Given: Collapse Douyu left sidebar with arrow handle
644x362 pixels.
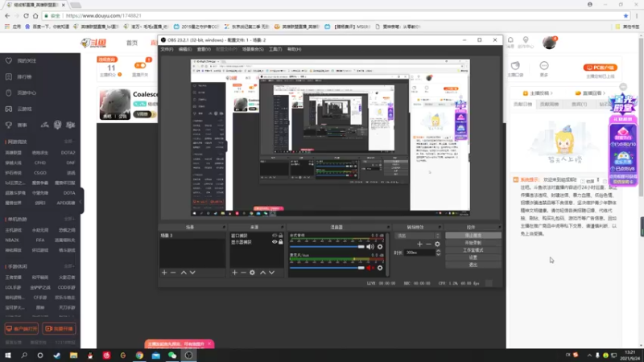Looking at the screenshot, I should (81, 201).
